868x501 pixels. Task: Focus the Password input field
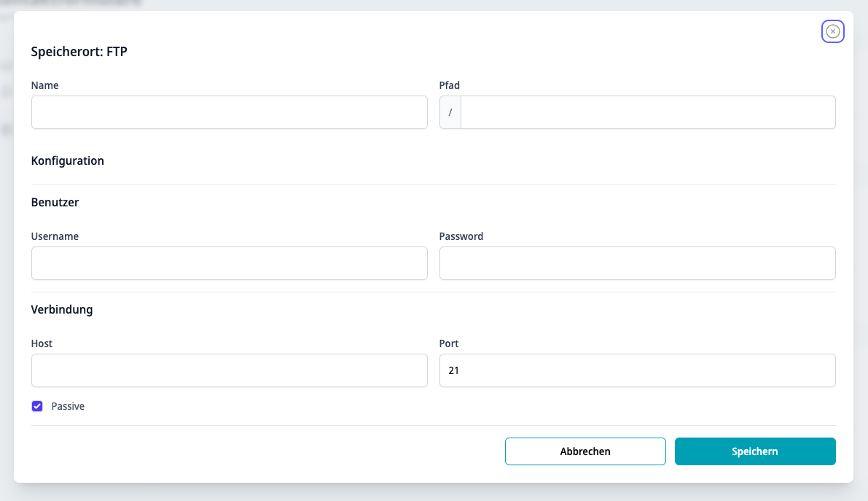click(637, 263)
